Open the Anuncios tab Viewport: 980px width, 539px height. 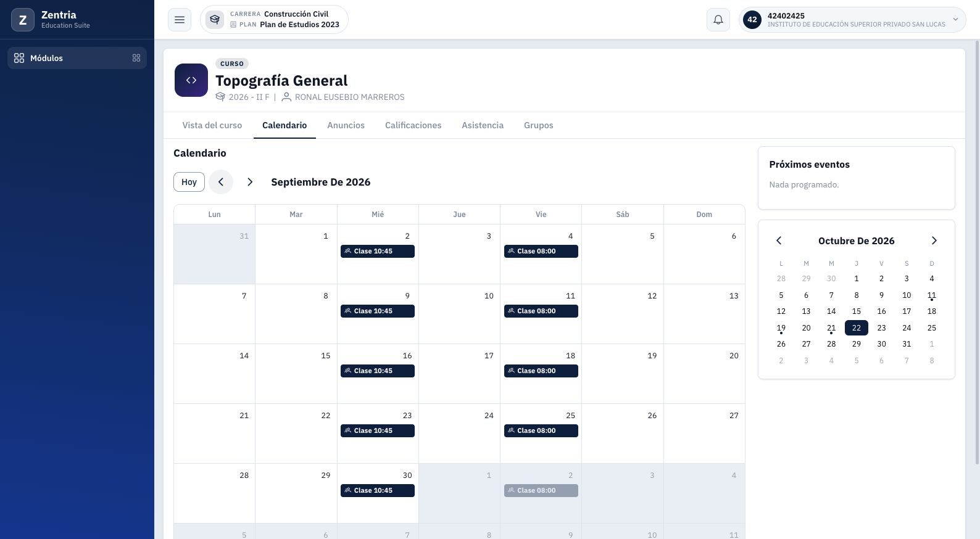[x=346, y=125]
